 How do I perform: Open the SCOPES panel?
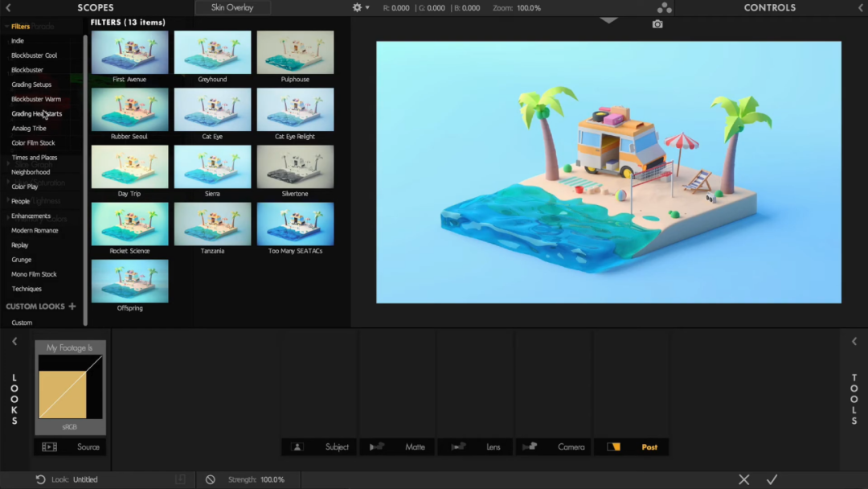96,7
